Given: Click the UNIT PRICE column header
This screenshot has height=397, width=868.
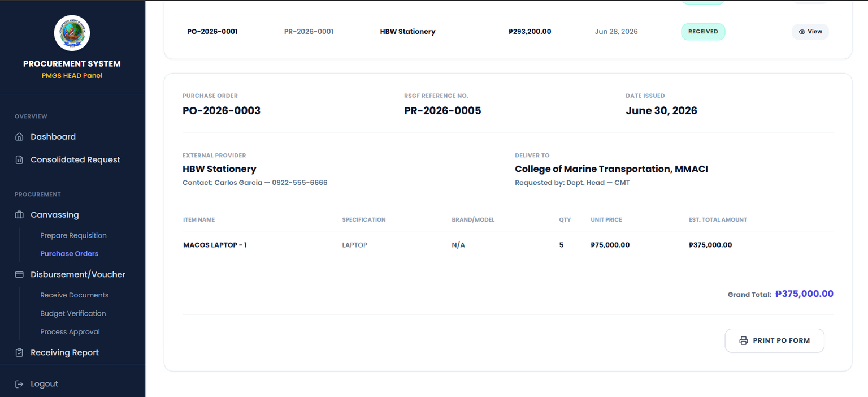Looking at the screenshot, I should click(606, 220).
